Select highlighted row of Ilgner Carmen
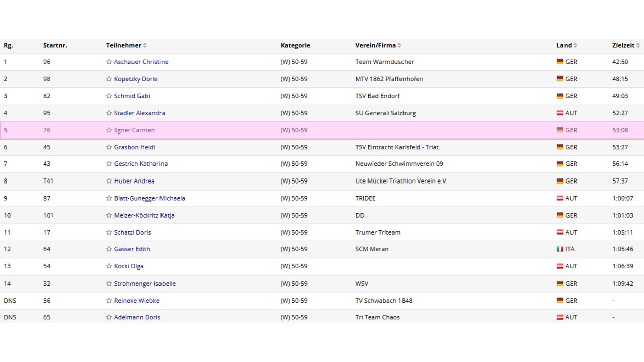Image resolution: width=644 pixels, height=362 pixels. [x=322, y=130]
